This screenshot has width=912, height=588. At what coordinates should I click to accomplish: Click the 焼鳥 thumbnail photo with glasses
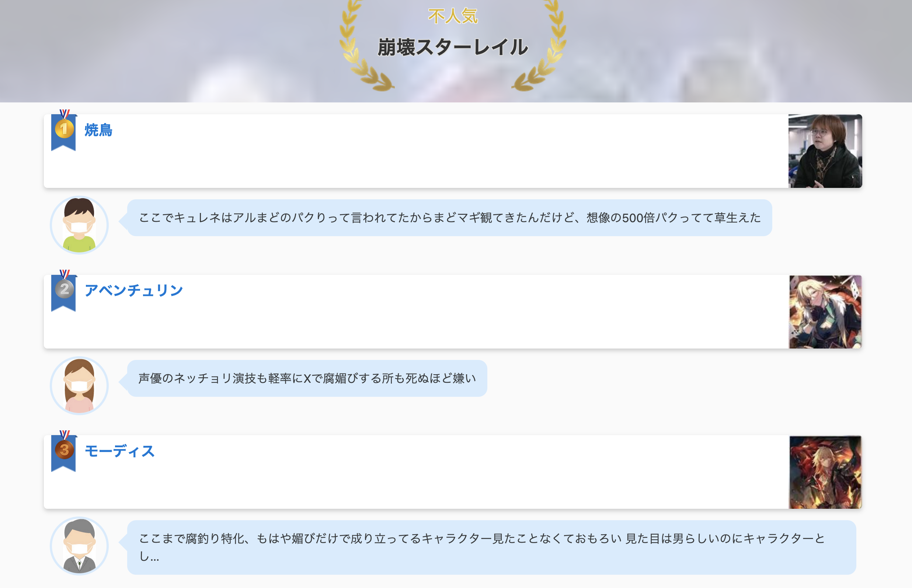(x=825, y=151)
